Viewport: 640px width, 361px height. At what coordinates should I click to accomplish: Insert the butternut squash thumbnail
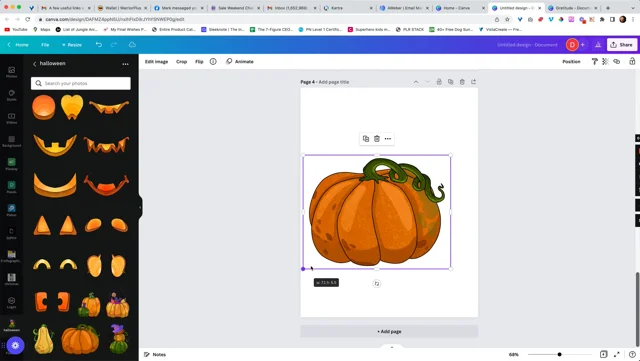click(43, 339)
